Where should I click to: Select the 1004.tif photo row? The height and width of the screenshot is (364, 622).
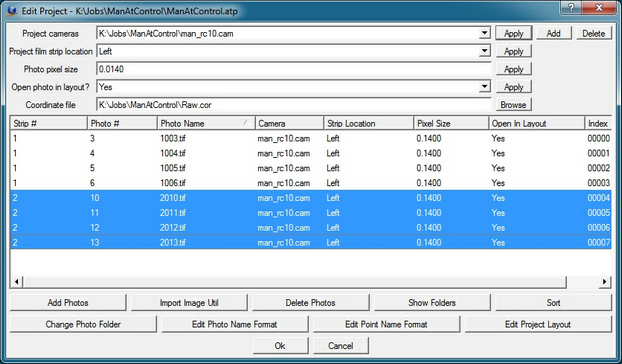(311, 153)
